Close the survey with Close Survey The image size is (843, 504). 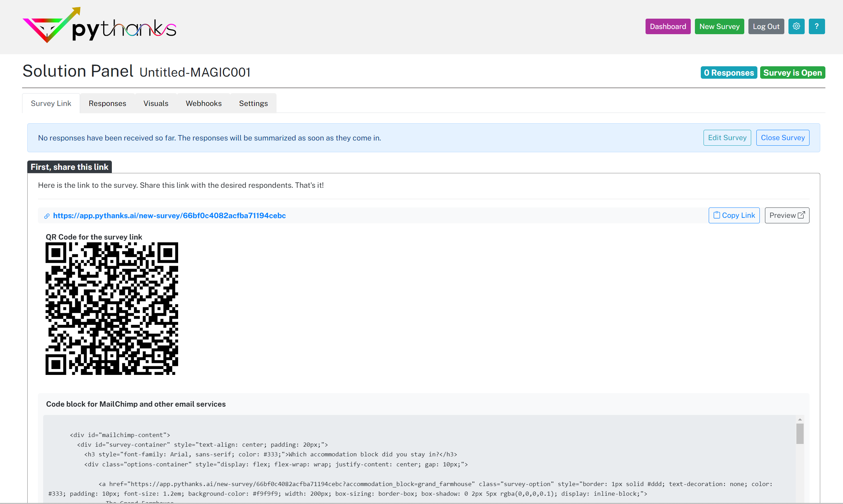pyautogui.click(x=783, y=138)
